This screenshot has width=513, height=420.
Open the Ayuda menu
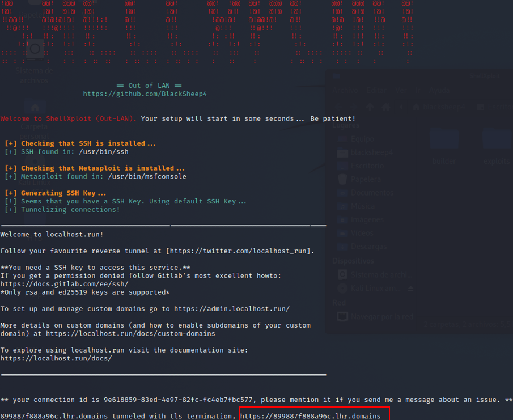click(x=439, y=90)
